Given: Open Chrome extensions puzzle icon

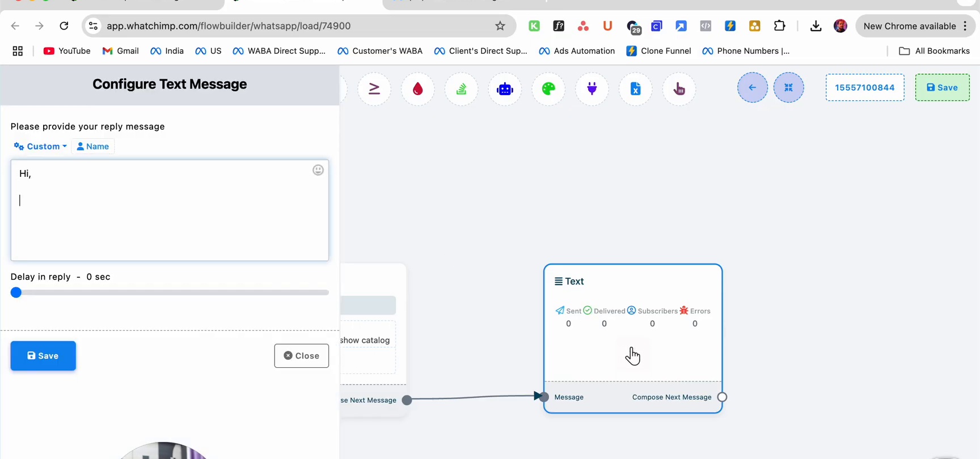Looking at the screenshot, I should point(780,26).
